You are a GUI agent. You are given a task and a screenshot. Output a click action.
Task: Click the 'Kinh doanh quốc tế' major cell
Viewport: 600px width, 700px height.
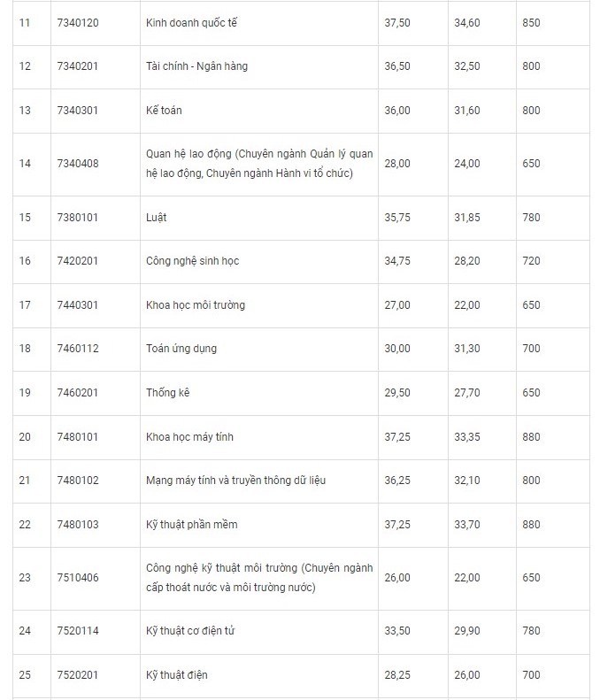pos(191,23)
